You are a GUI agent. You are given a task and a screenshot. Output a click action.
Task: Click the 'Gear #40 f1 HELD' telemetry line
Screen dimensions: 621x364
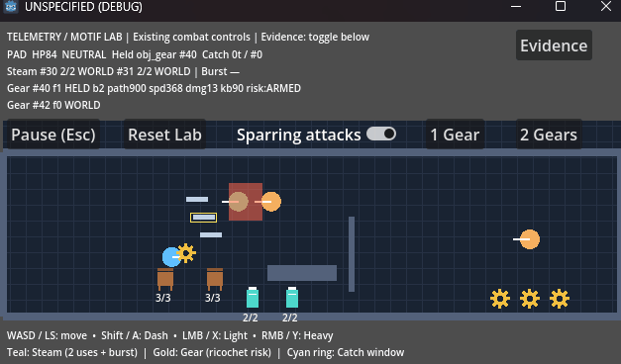click(155, 88)
